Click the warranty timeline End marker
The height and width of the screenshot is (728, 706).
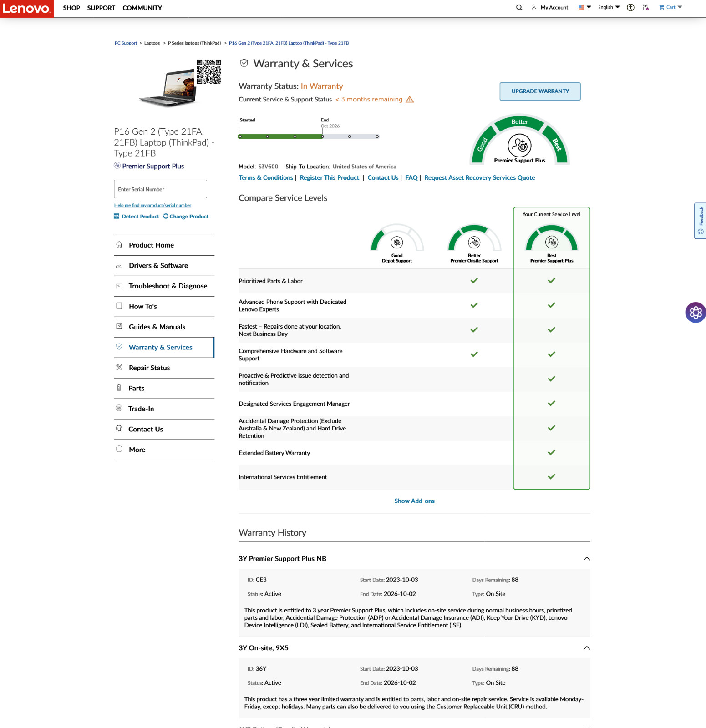click(323, 136)
